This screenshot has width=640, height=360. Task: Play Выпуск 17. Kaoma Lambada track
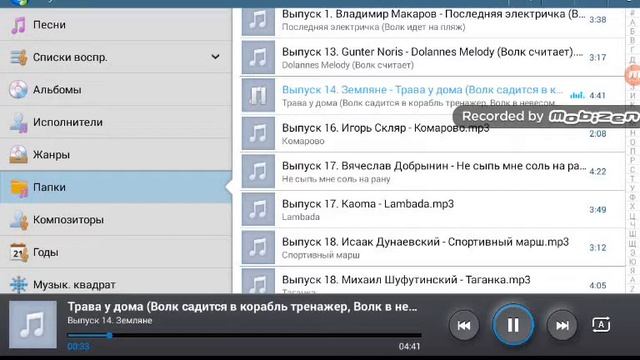433,209
